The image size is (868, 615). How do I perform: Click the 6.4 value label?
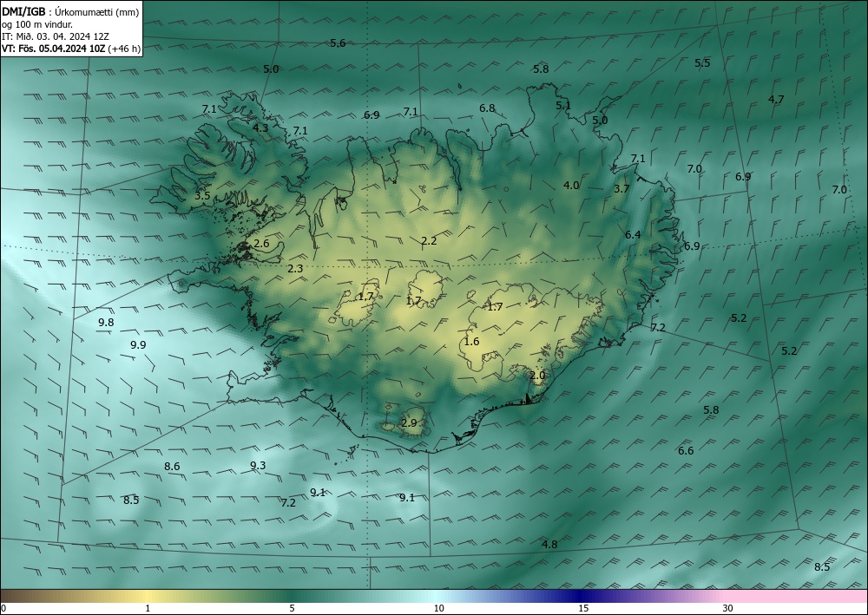coord(633,235)
